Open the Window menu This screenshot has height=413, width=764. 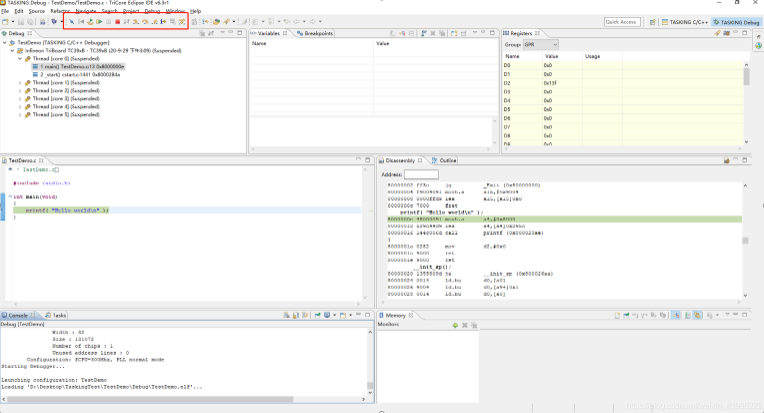point(176,10)
